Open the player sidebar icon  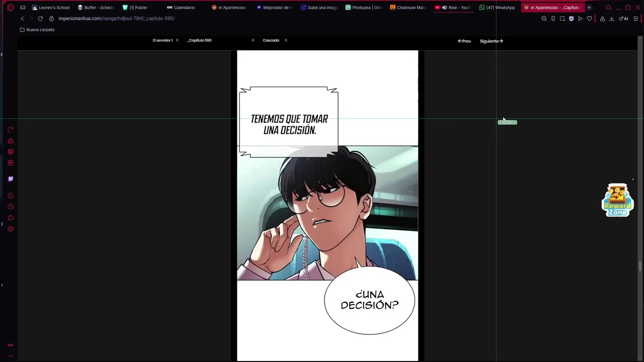pos(11,196)
